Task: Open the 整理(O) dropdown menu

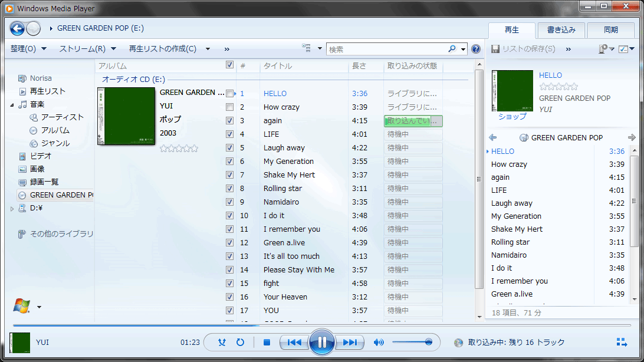Action: coord(28,49)
